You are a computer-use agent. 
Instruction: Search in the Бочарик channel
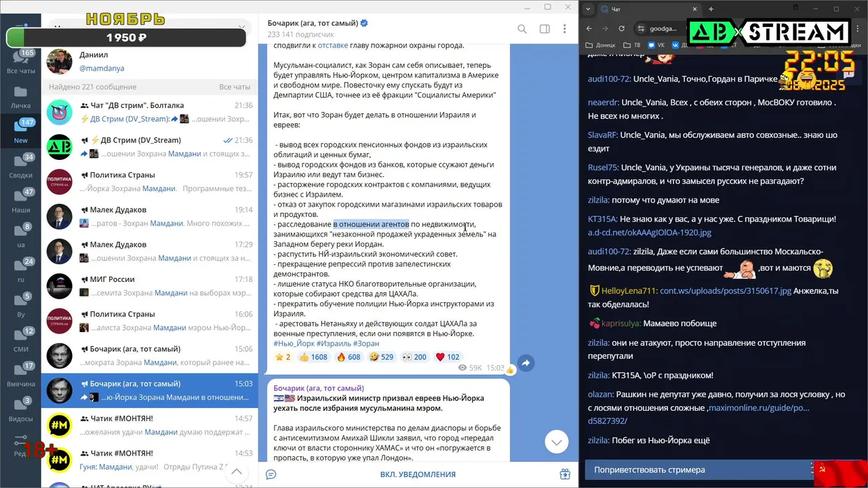pos(522,29)
